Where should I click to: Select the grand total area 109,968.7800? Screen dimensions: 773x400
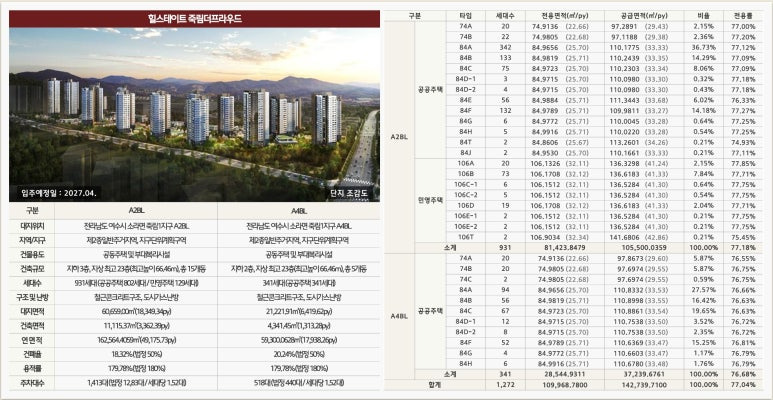pyautogui.click(x=564, y=384)
